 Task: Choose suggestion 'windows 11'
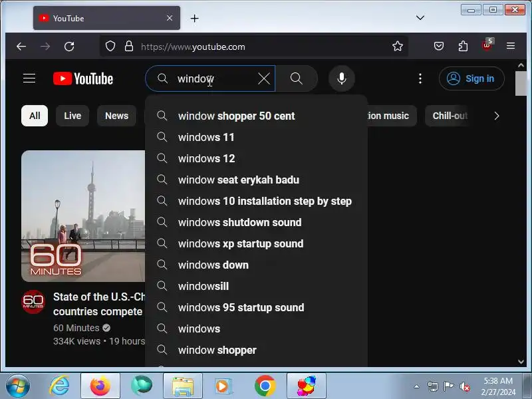257,138
